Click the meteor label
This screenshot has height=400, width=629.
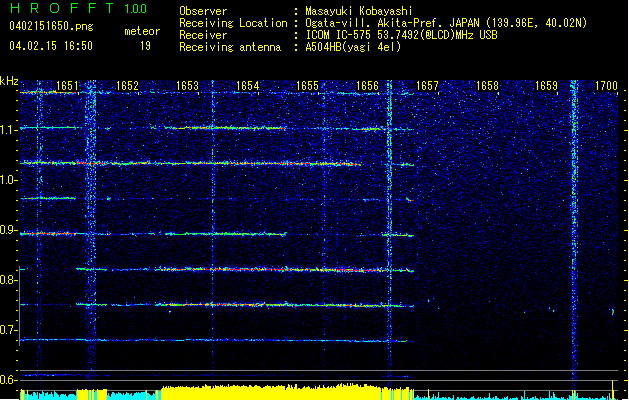coord(142,31)
